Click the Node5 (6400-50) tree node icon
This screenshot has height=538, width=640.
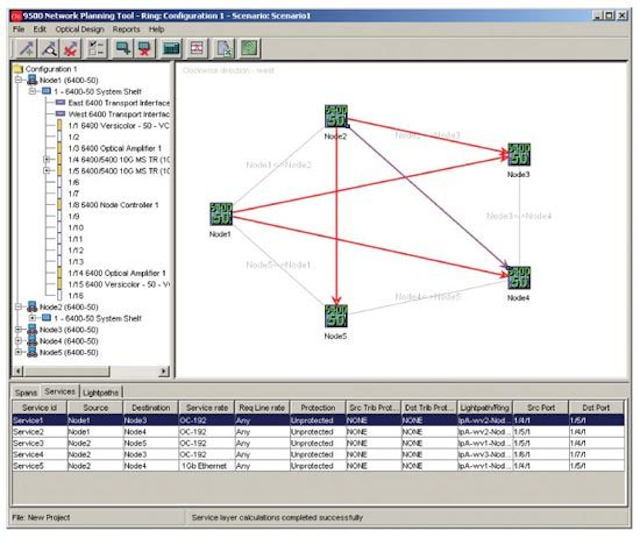click(32, 352)
